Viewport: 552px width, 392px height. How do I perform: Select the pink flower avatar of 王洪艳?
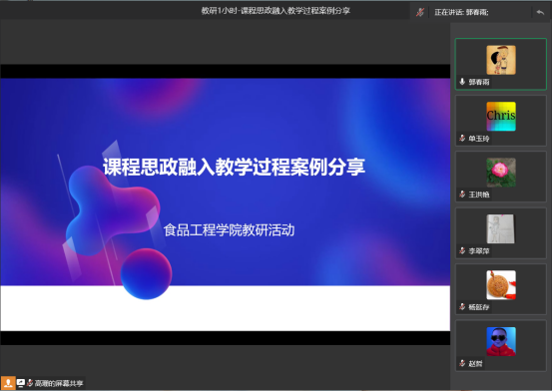click(501, 173)
